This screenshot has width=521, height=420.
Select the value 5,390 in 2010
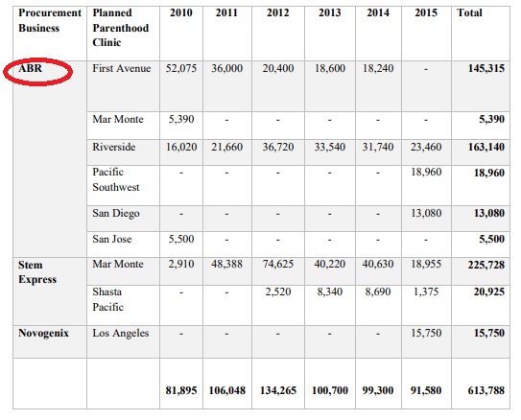tap(181, 119)
